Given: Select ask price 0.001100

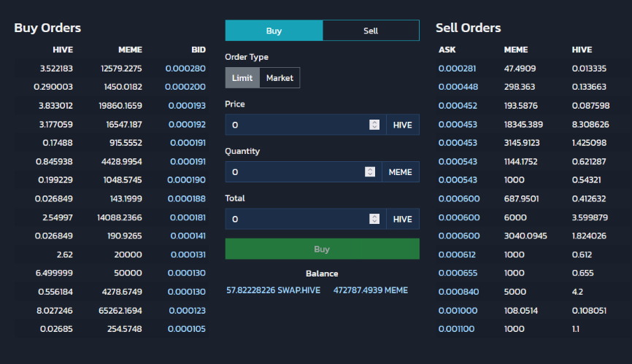Looking at the screenshot, I should point(456,329).
